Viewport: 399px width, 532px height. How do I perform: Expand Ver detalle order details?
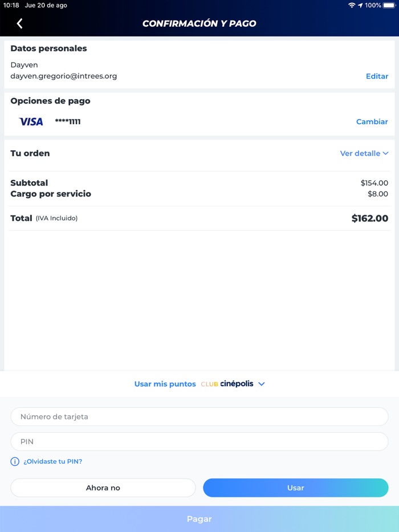(364, 153)
